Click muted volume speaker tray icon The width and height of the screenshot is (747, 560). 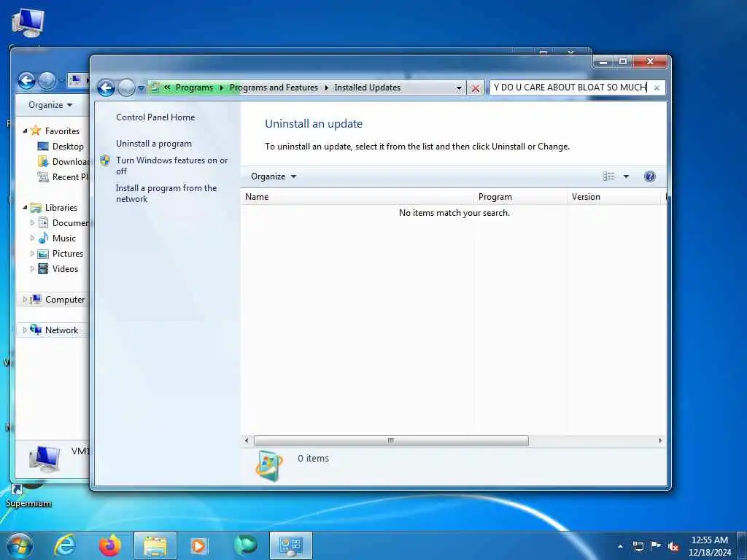tap(673, 547)
